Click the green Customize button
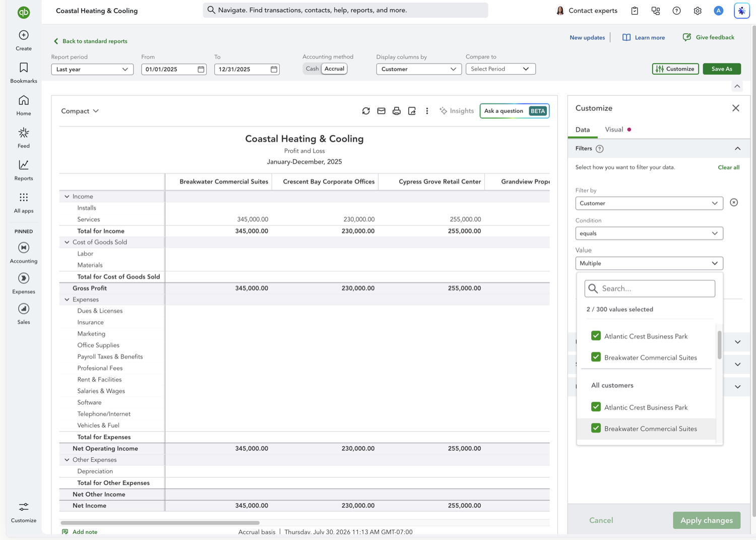 click(x=675, y=69)
